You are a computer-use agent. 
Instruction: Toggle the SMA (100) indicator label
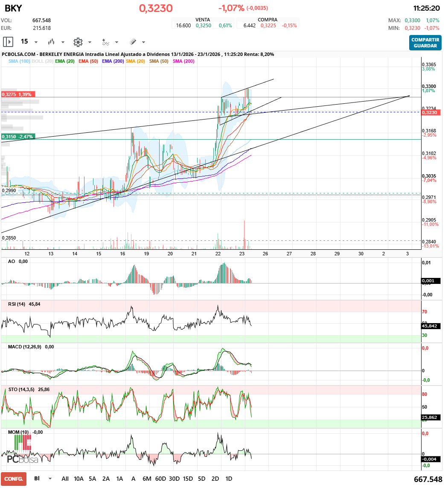pyautogui.click(x=19, y=61)
